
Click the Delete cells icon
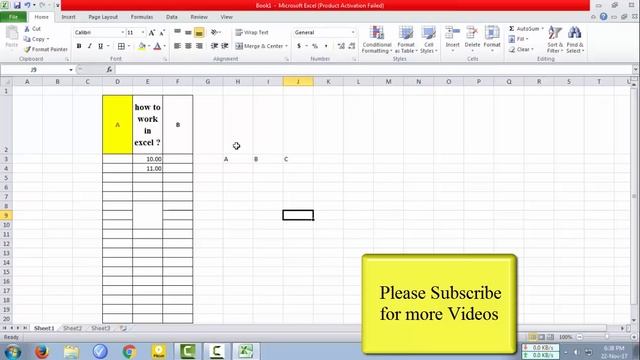[x=472, y=33]
